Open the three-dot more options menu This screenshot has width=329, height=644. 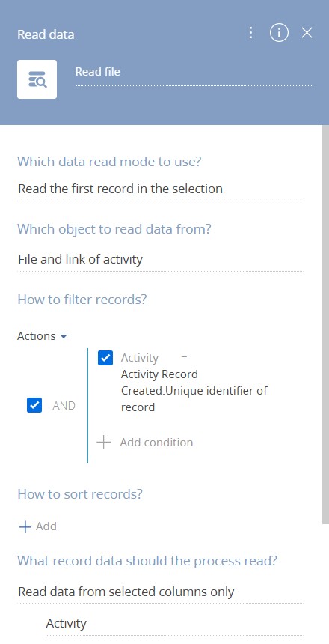[x=250, y=33]
